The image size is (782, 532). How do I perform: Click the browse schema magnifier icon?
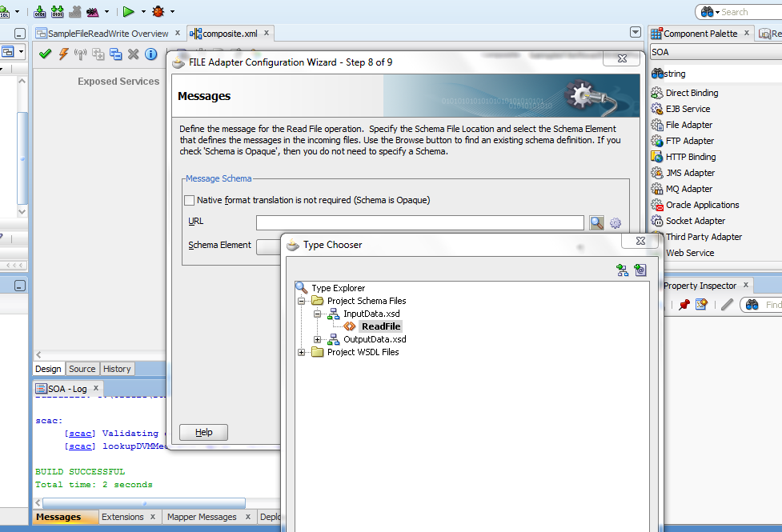[597, 223]
